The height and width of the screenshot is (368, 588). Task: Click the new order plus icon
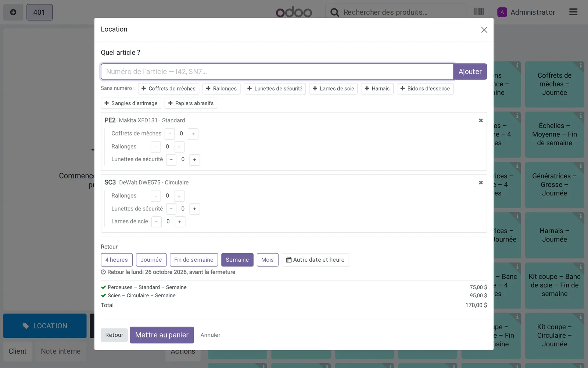click(13, 12)
